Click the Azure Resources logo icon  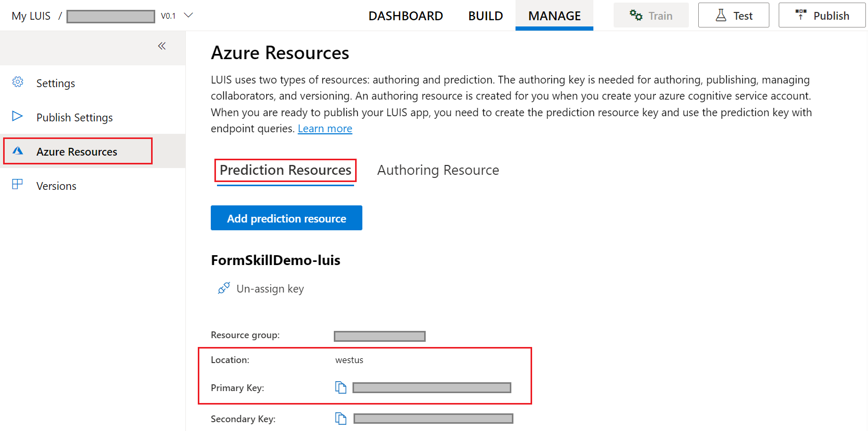point(18,150)
